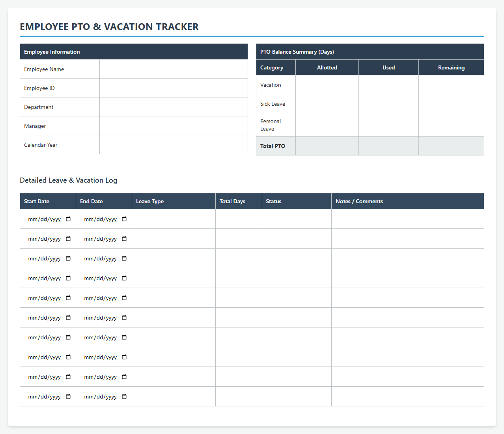Click the 'EMPLOYEE PTO & VACATION TRACKER' title
Screen dimensions: 504x434
pos(109,27)
